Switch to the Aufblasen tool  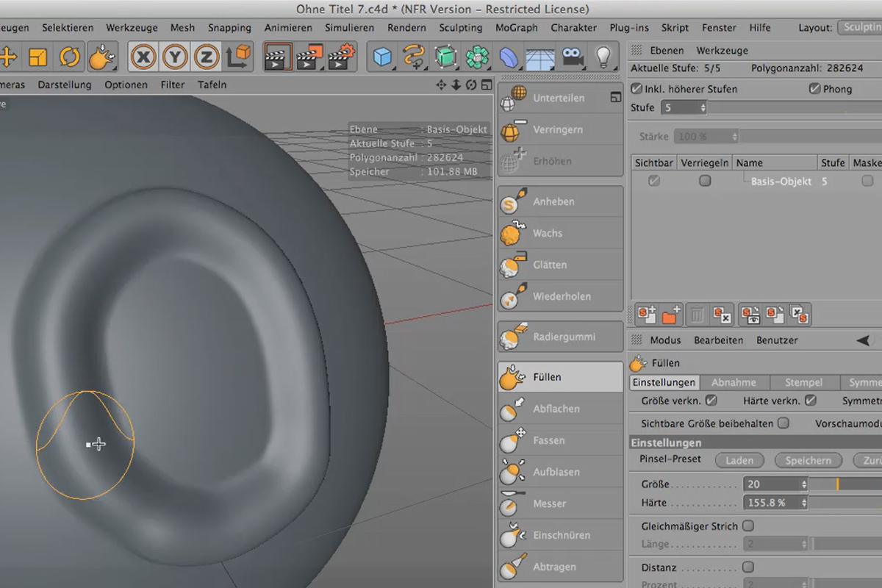click(x=560, y=472)
